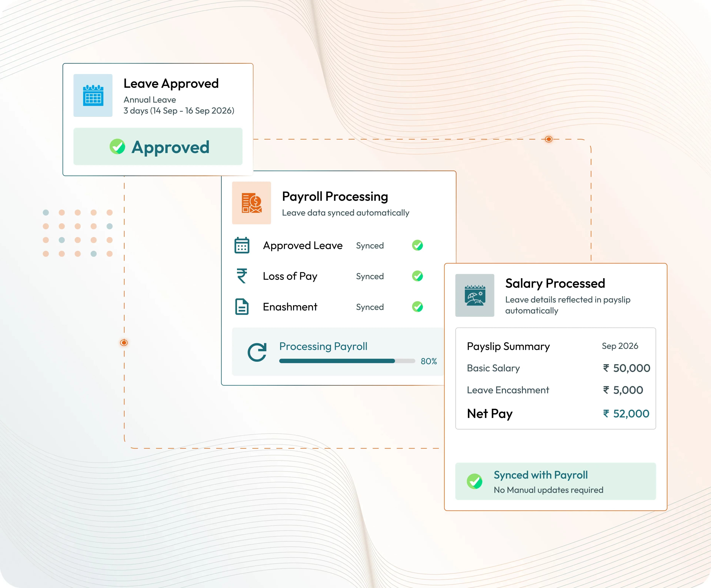Click the Leave Approved title
This screenshot has width=711, height=588.
(x=171, y=84)
